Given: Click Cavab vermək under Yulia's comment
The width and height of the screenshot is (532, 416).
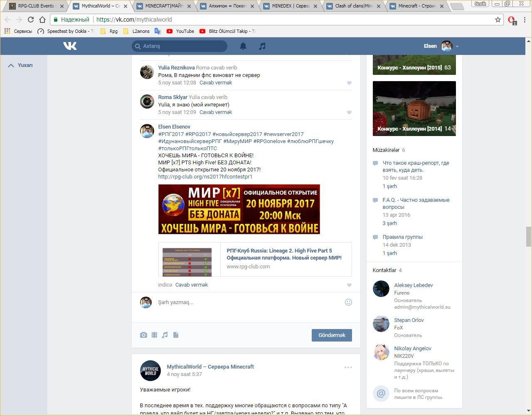Looking at the screenshot, I should tap(216, 83).
